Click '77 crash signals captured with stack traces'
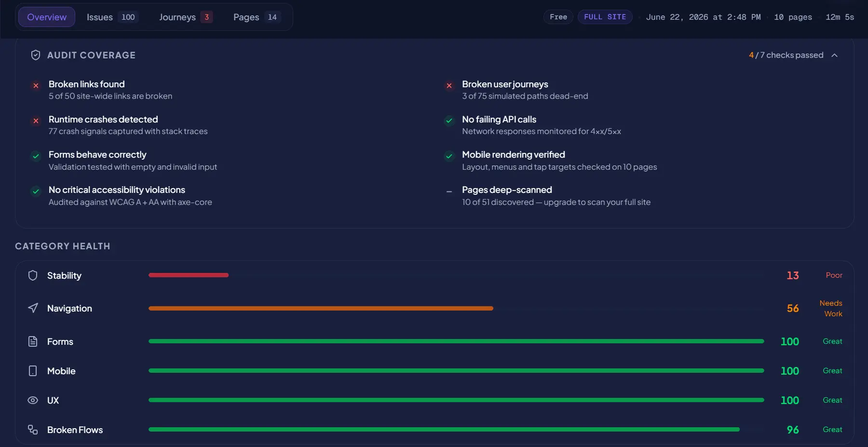 (128, 131)
